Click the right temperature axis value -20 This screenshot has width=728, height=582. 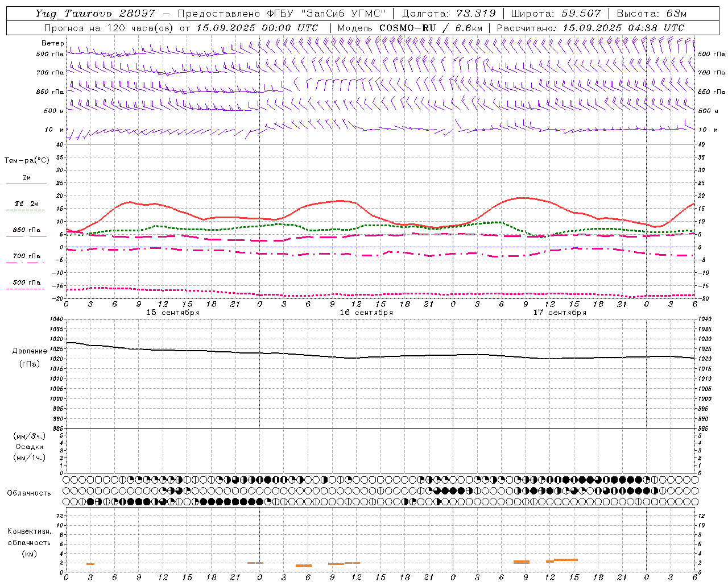click(702, 299)
